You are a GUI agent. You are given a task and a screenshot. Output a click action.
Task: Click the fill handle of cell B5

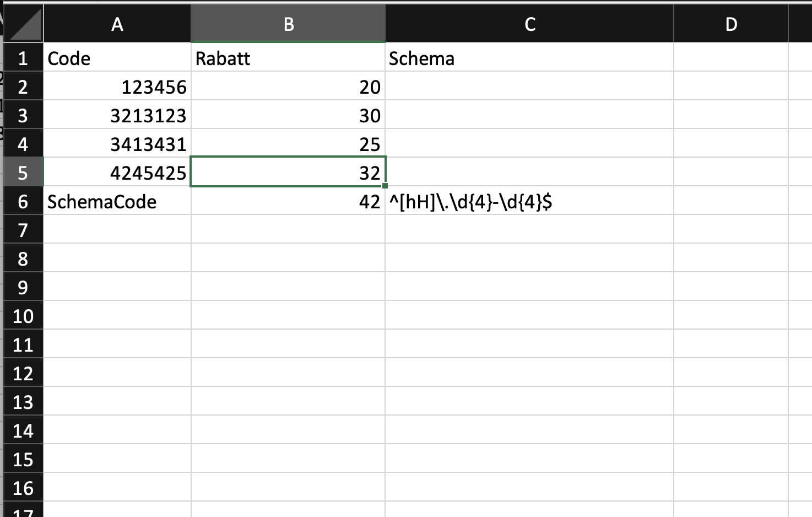point(385,186)
